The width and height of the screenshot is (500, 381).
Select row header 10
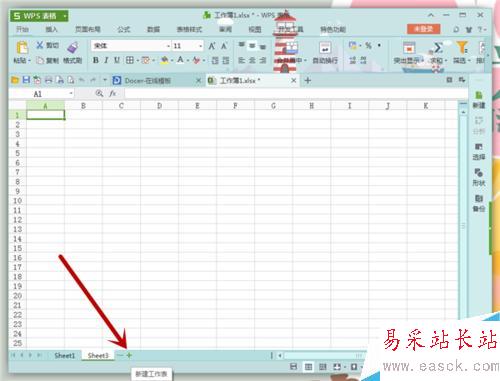17,201
